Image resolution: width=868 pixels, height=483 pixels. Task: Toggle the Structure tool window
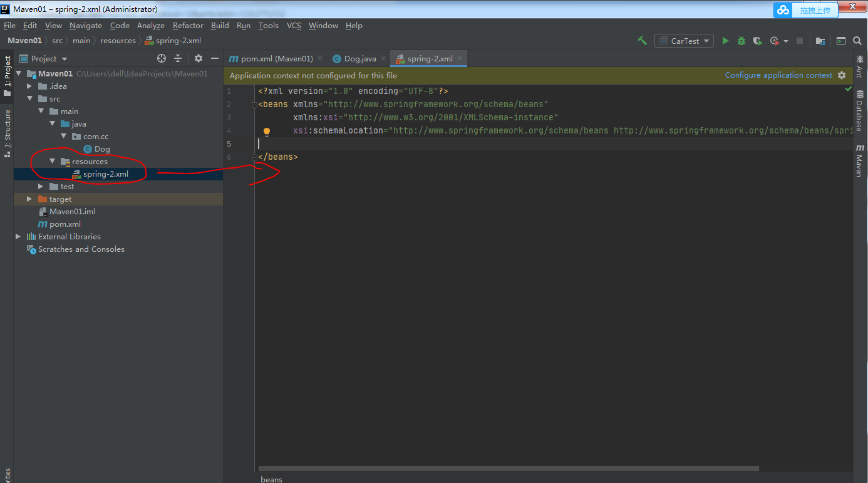click(x=8, y=133)
